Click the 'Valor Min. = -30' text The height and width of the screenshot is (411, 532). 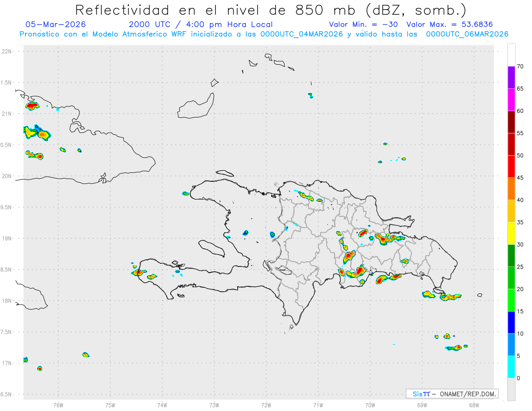click(364, 24)
